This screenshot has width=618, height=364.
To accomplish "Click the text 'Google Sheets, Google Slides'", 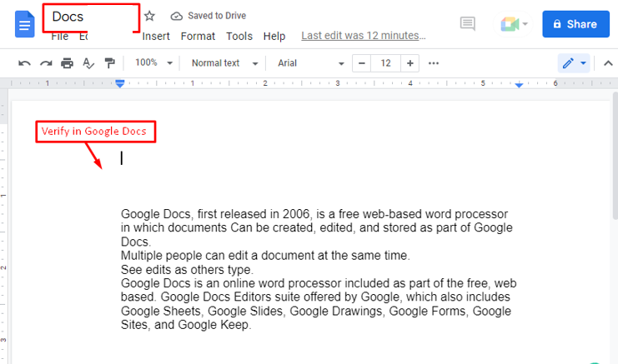I will coord(202,311).
